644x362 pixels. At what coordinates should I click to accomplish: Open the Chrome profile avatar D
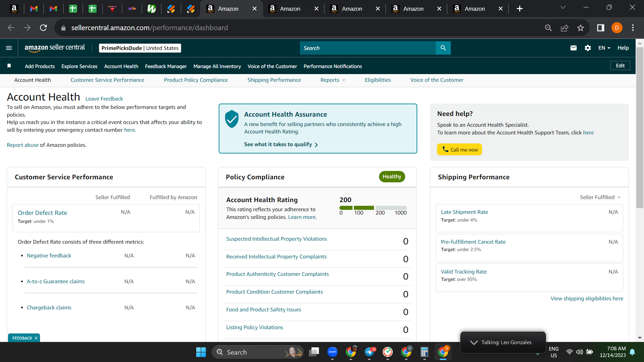pyautogui.click(x=617, y=28)
